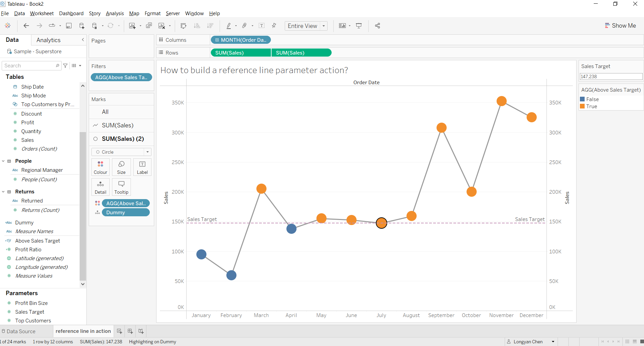Select the Data Source tab
The image size is (644, 346).
pyautogui.click(x=22, y=331)
